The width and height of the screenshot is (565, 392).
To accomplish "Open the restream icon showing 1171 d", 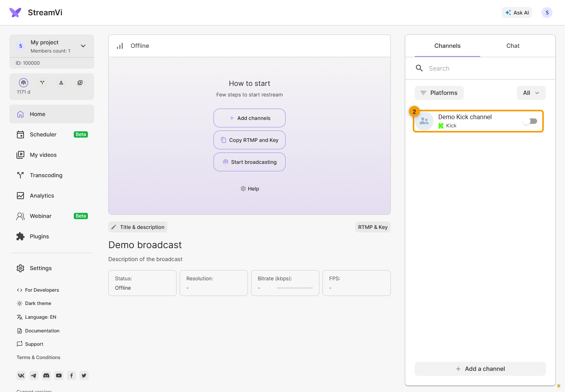I will 24,83.
